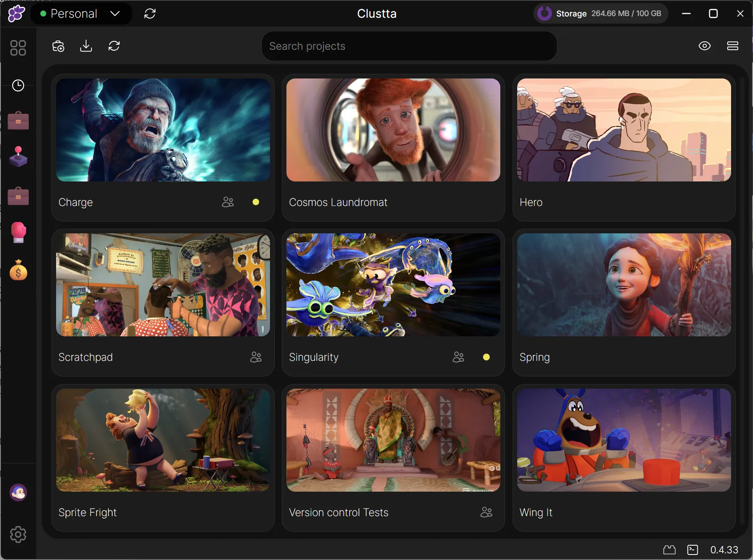Open the Hero project thumbnail
This screenshot has height=560, width=753.
pyautogui.click(x=624, y=130)
